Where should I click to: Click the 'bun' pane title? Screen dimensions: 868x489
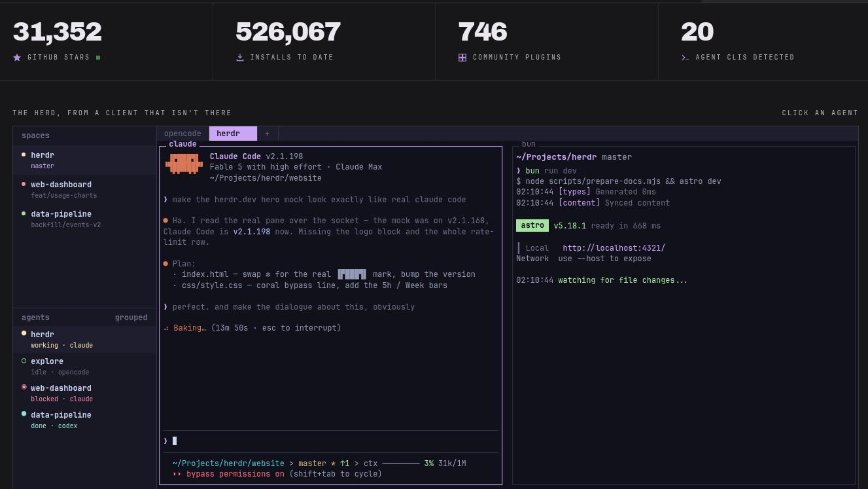(x=529, y=144)
